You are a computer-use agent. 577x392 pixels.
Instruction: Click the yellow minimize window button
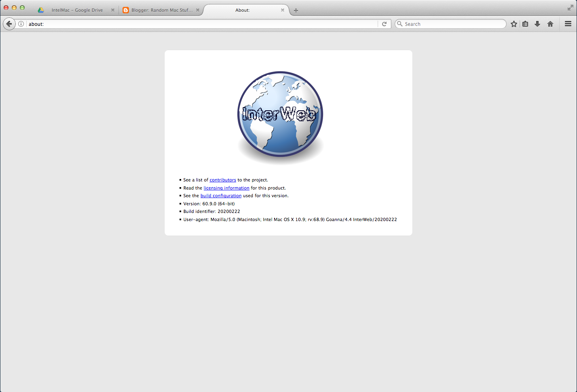14,8
